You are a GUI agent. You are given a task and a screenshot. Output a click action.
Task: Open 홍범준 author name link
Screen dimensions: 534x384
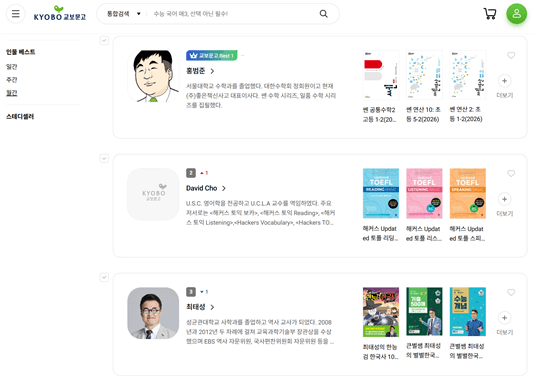(x=195, y=71)
